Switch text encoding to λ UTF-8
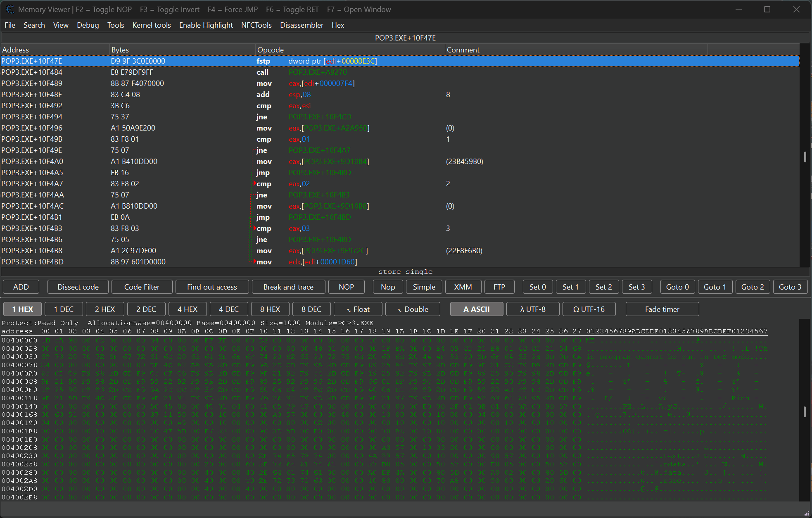812x518 pixels. coord(533,309)
